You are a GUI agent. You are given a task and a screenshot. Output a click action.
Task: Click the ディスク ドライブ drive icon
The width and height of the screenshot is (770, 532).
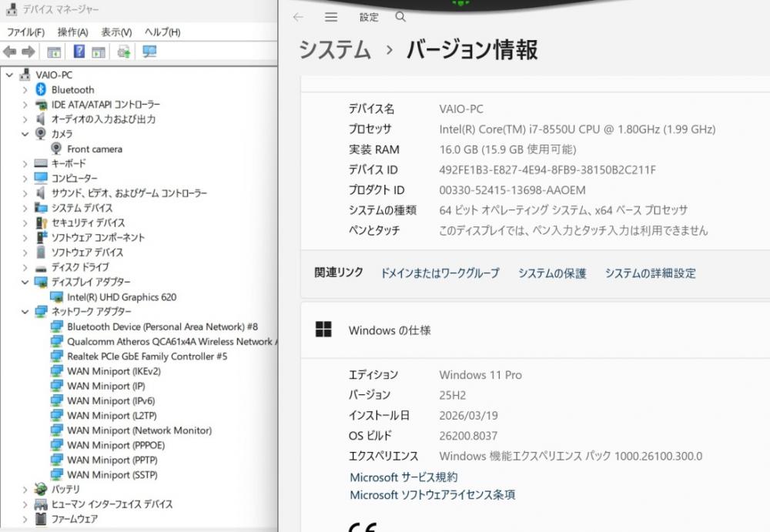tap(41, 268)
